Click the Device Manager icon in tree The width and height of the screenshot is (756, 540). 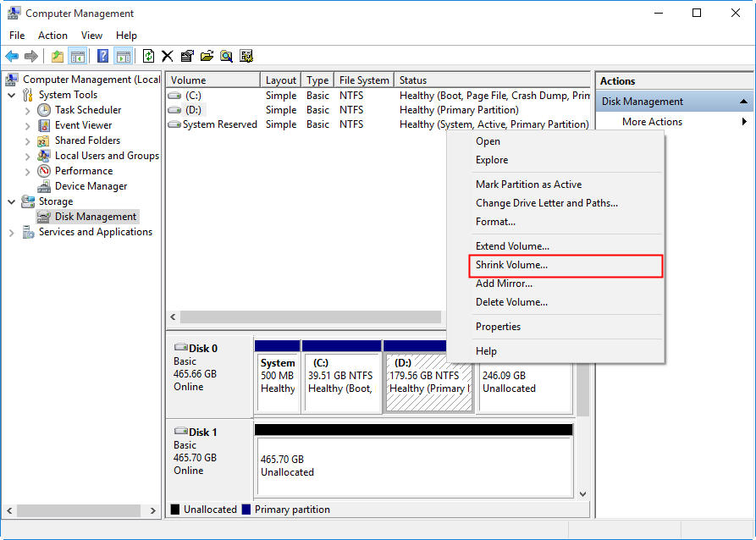click(45, 186)
